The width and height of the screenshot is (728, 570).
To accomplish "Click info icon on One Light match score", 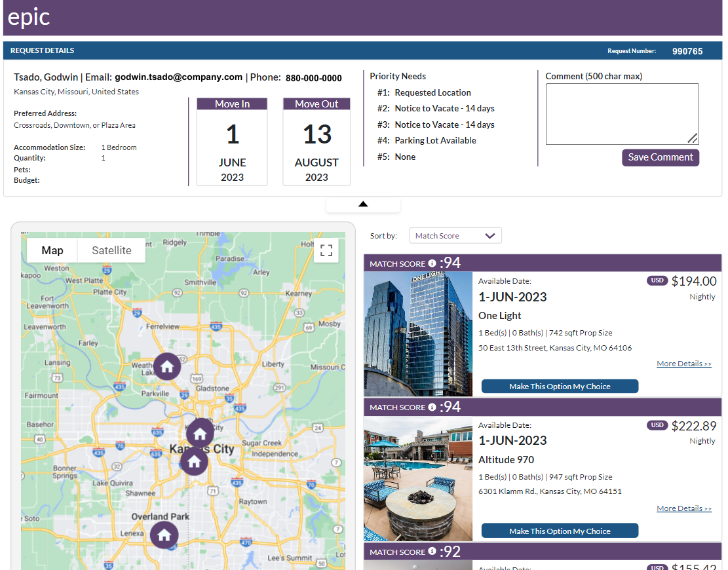I will [432, 263].
